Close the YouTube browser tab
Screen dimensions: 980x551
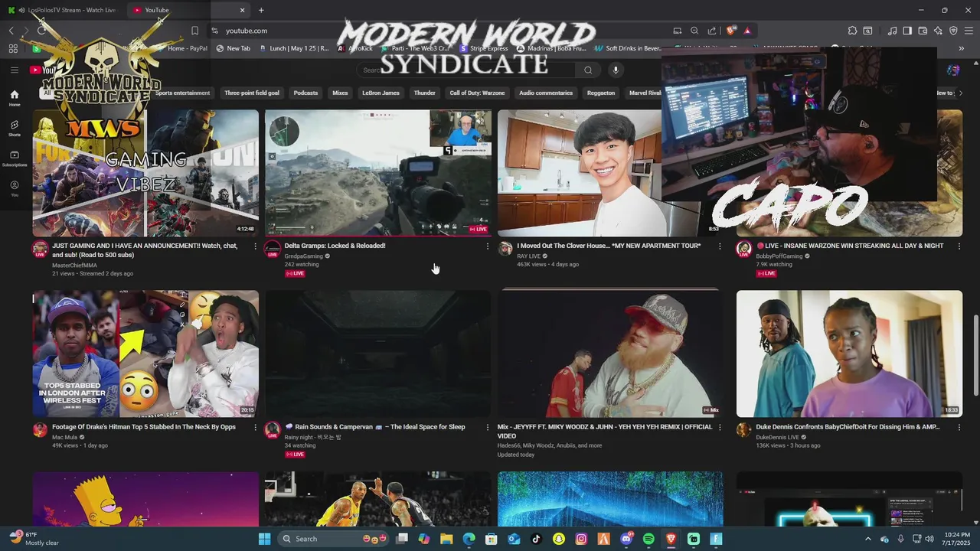(243, 10)
